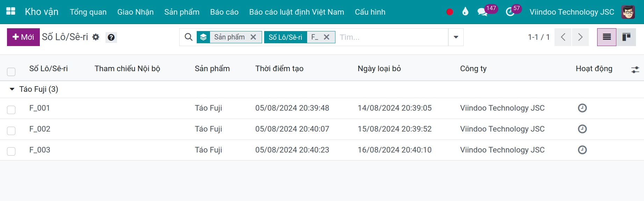644x201 pixels.
Task: Open Cấu hình menu
Action: 370,12
